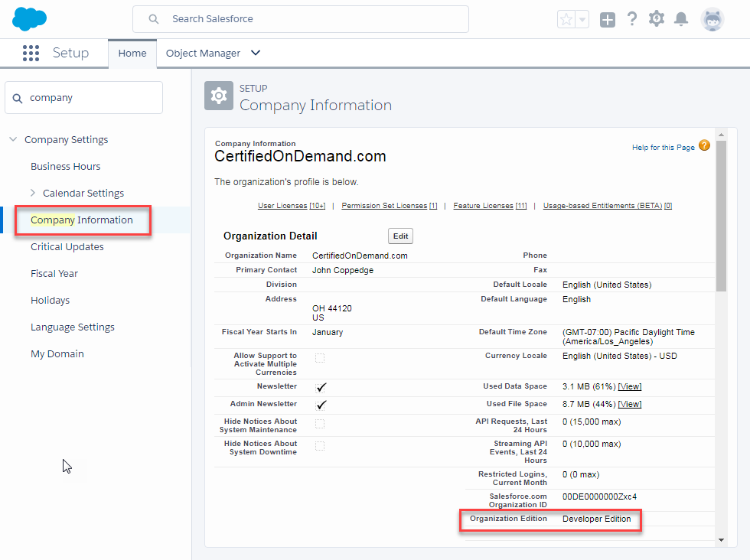
Task: Jump to Feature Licenses link
Action: [490, 206]
